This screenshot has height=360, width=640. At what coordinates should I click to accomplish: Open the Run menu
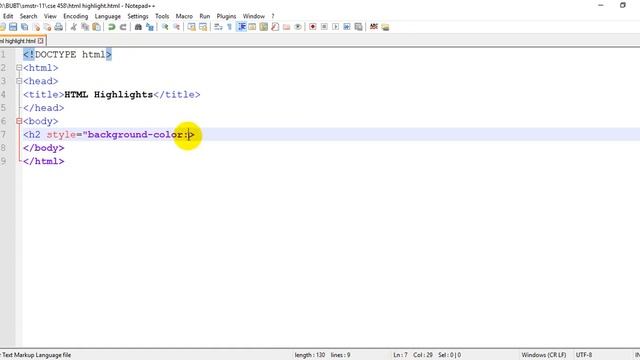[x=204, y=16]
